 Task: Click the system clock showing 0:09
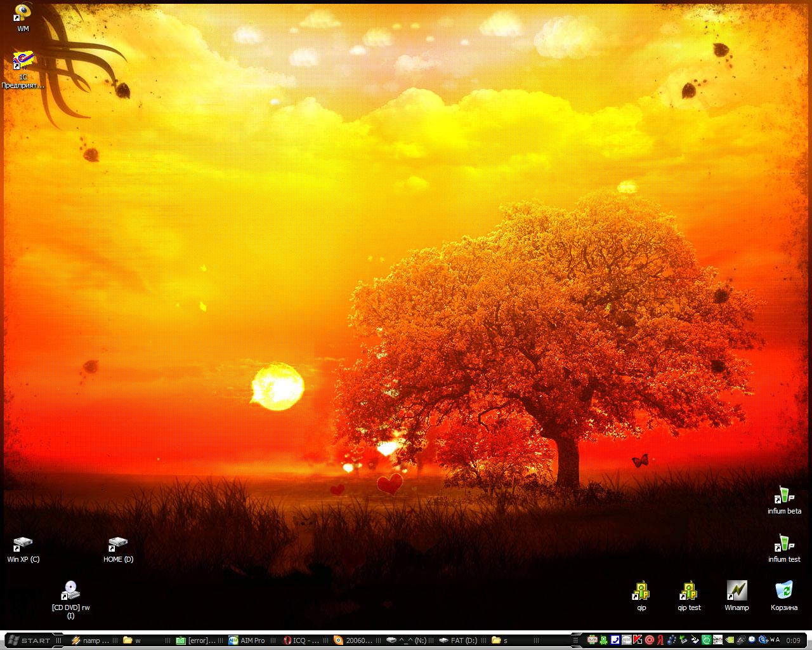793,640
